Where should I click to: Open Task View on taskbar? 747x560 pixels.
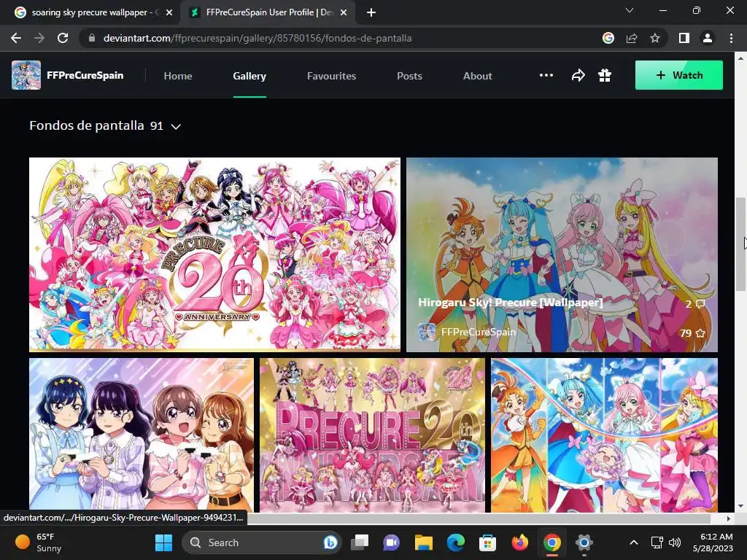tap(360, 542)
